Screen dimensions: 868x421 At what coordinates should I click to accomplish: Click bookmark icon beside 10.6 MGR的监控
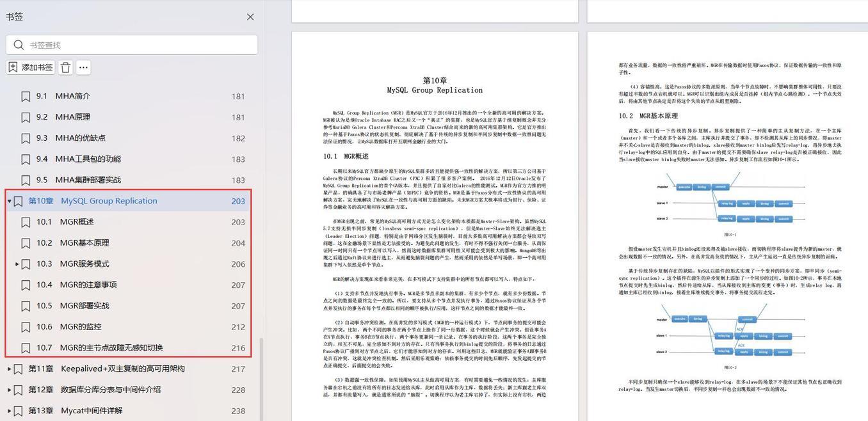pos(26,327)
